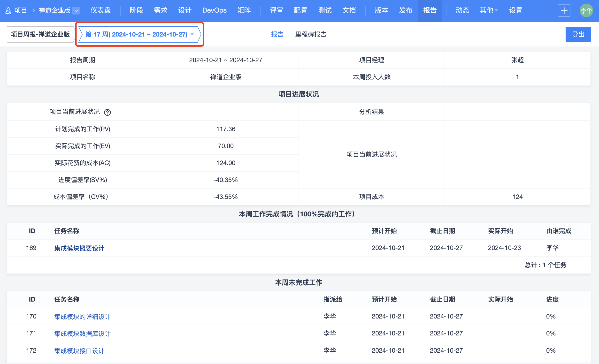599x364 pixels.
Task: Expand the 其他 menu
Action: [489, 10]
